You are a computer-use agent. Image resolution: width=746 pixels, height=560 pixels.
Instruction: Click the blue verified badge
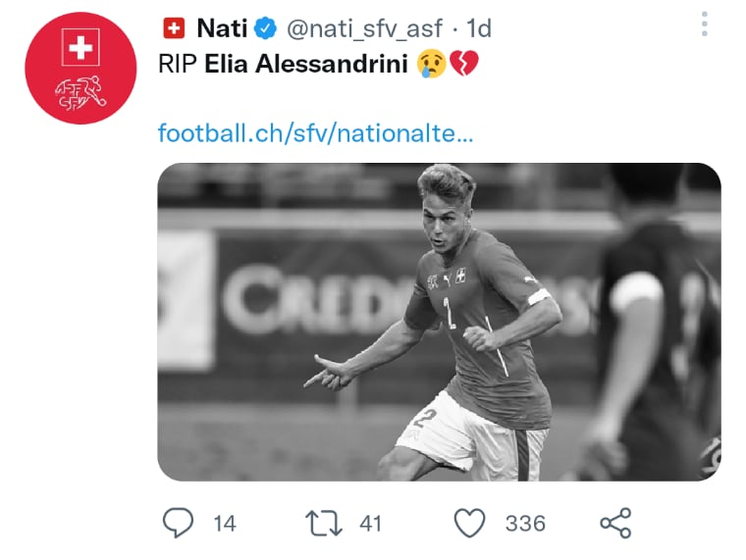point(265,28)
